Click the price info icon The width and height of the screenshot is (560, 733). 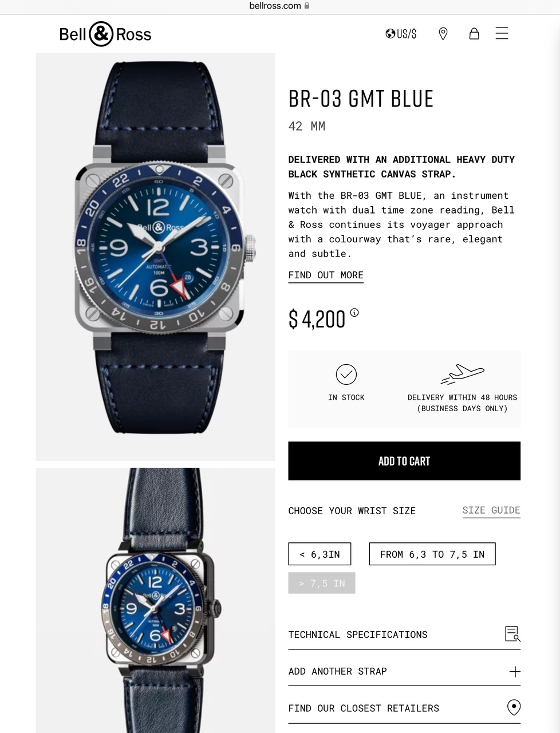tap(354, 312)
